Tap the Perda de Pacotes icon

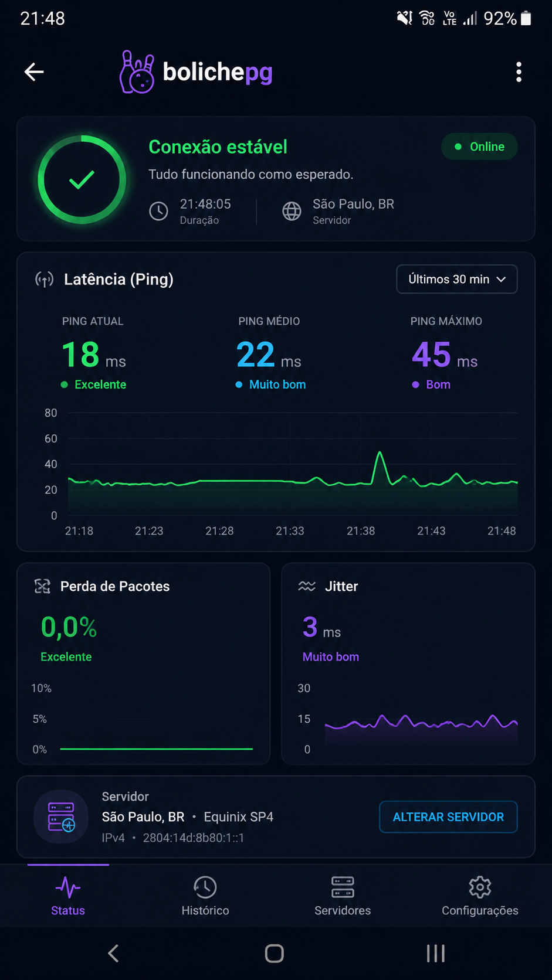click(x=42, y=586)
